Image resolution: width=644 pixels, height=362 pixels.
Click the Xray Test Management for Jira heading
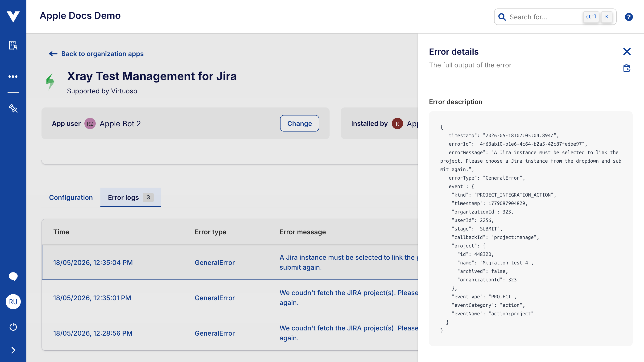tap(152, 76)
